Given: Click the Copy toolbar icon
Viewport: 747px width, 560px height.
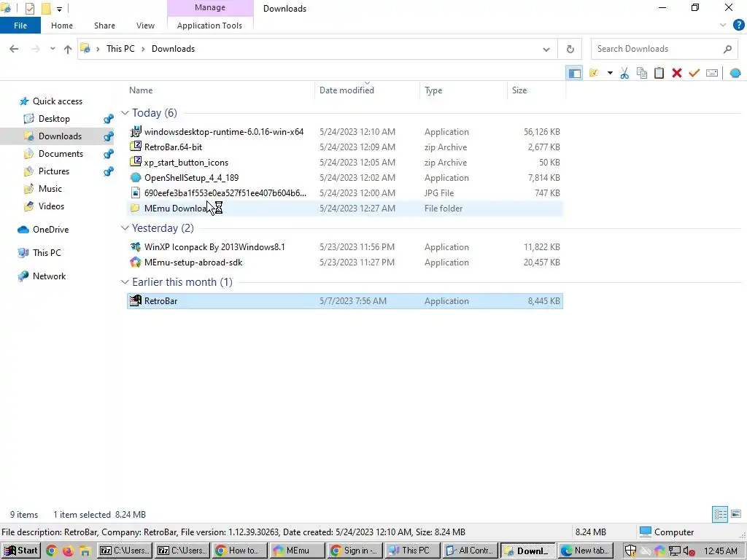Looking at the screenshot, I should coord(642,74).
